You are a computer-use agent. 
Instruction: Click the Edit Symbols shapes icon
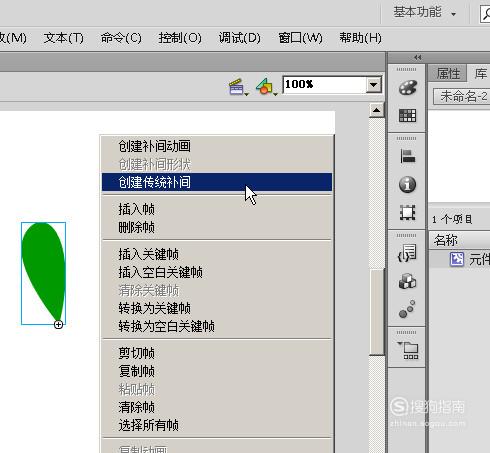coord(265,87)
